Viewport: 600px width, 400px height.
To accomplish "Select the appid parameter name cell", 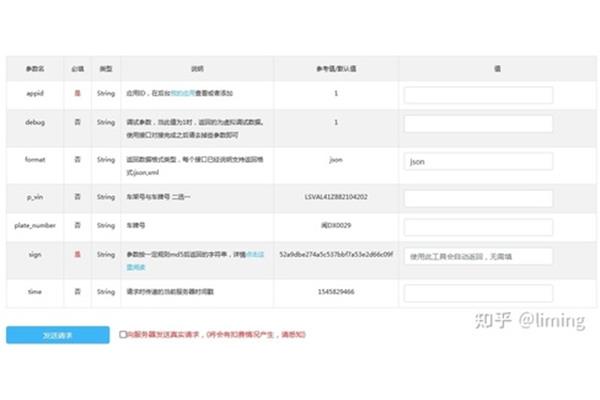I will [x=35, y=93].
